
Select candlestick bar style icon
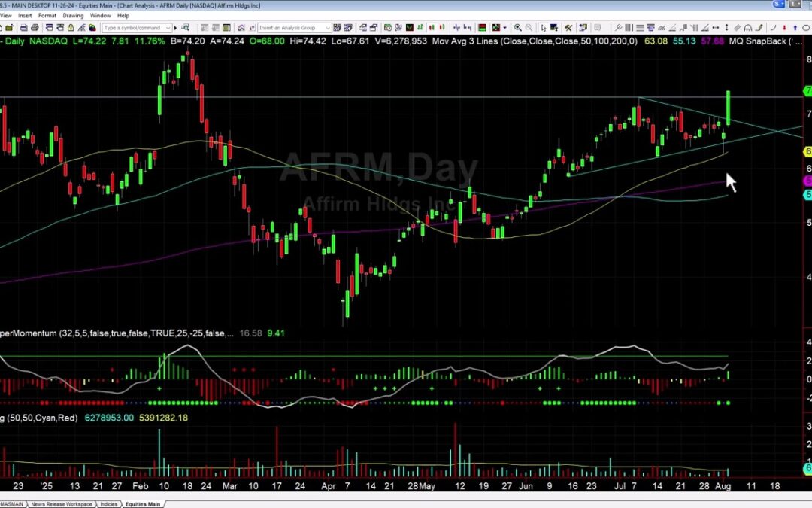pyautogui.click(x=431, y=28)
